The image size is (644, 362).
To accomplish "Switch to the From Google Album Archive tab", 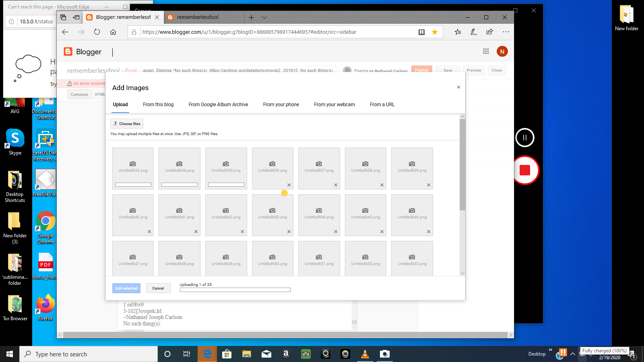I will [x=218, y=104].
